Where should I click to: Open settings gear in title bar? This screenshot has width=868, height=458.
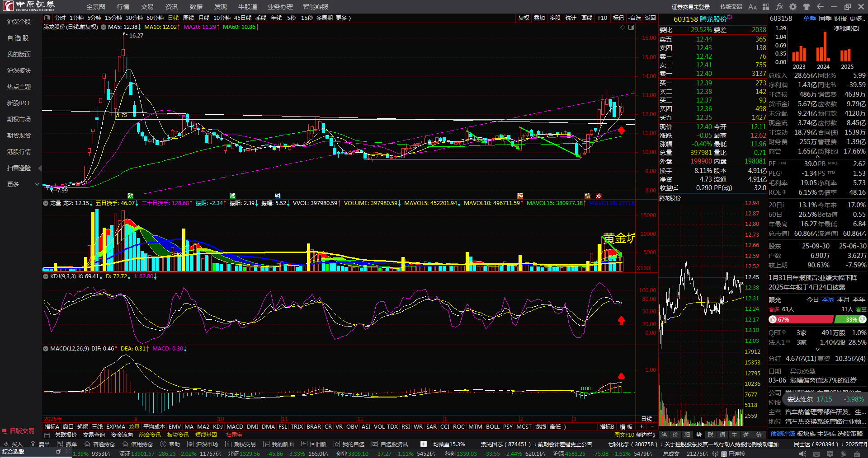tap(793, 7)
